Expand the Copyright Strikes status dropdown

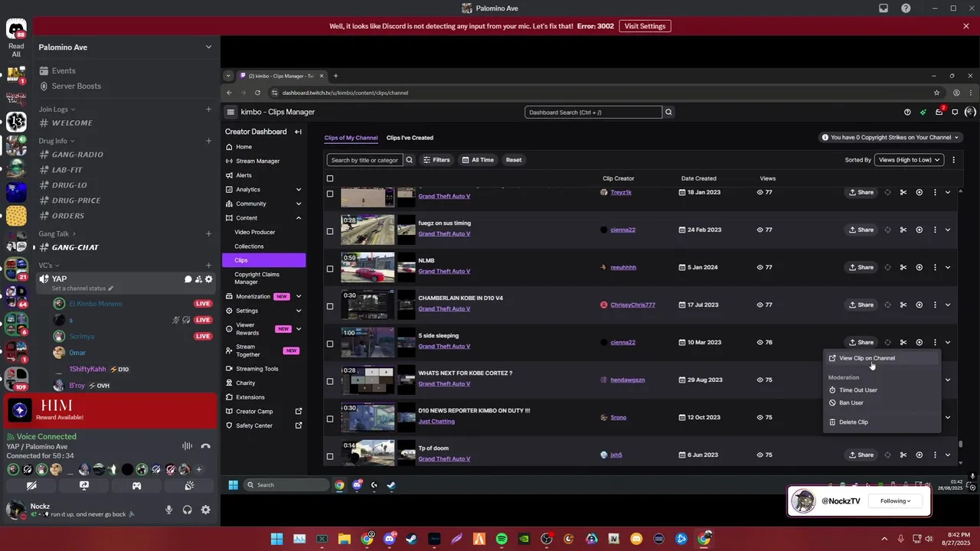point(890,138)
